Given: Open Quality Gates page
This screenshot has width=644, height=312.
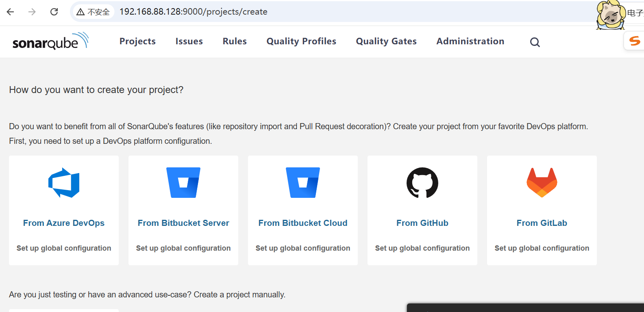Looking at the screenshot, I should pos(386,41).
